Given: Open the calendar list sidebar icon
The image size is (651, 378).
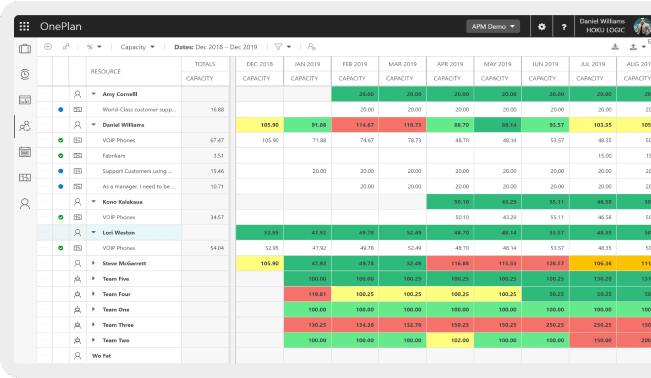Looking at the screenshot, I should (25, 152).
